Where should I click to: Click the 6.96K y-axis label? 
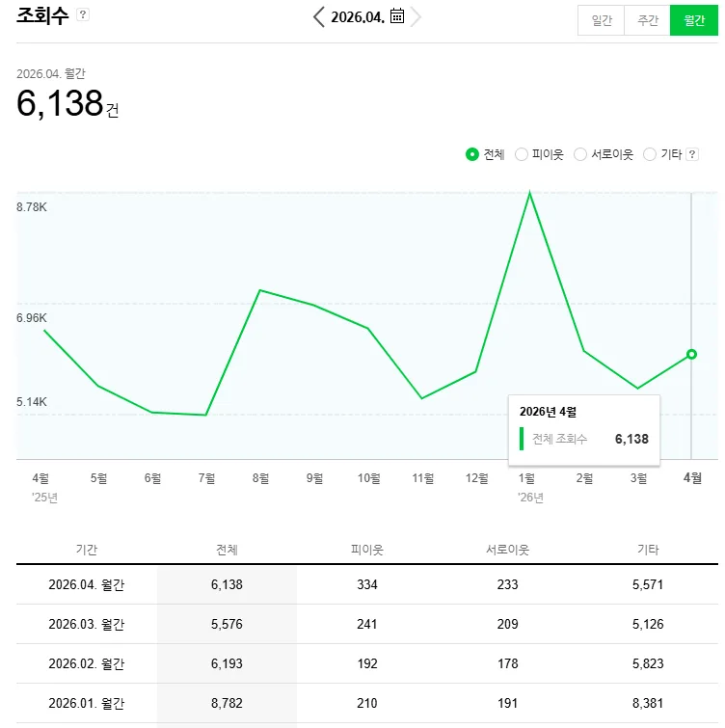(32, 318)
